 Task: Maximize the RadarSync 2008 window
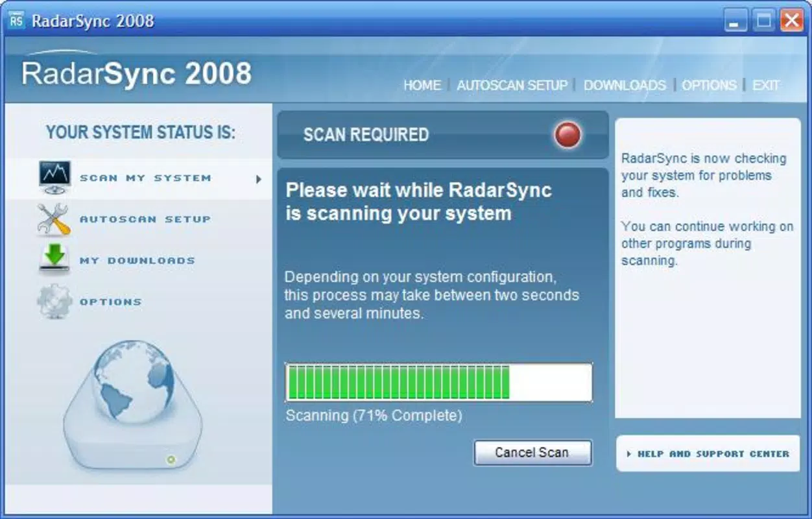[764, 21]
